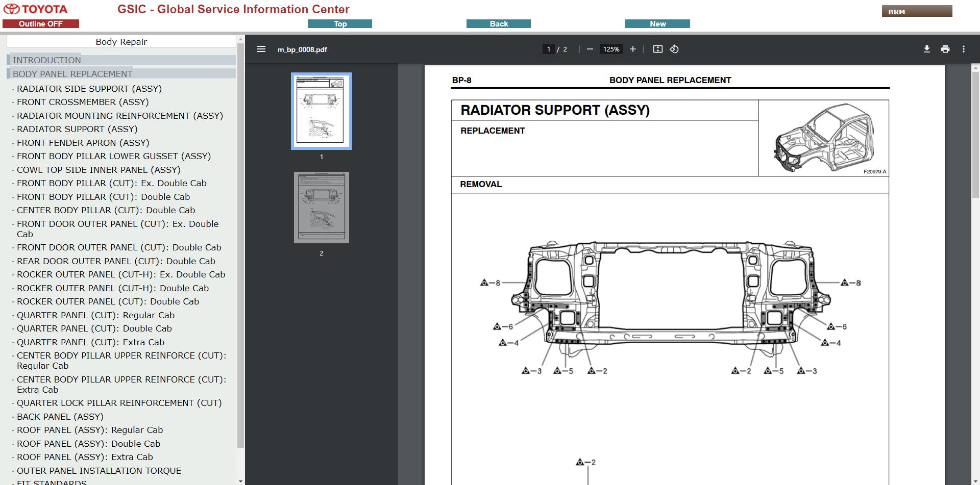Open CENTER BODY PILLAR UPPER REINFORCE (CUT): Regular Cab
Image resolution: width=980 pixels, height=485 pixels.
click(x=121, y=361)
